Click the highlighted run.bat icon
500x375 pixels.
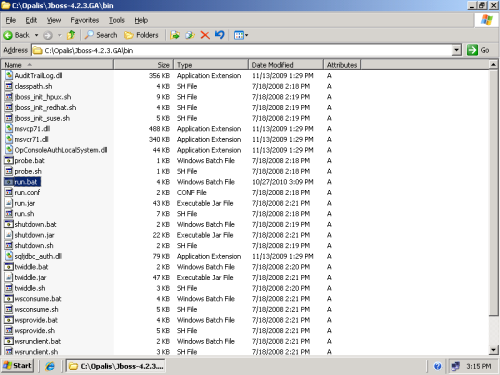(x=9, y=182)
